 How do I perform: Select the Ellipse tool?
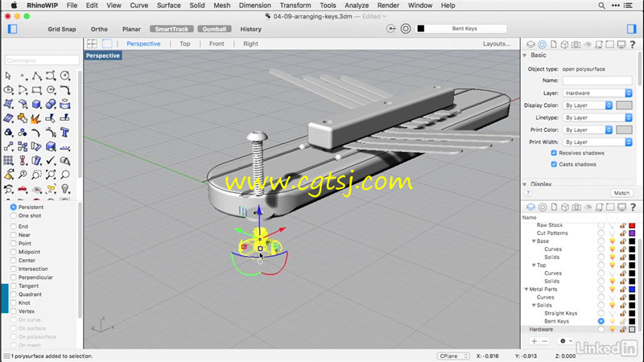pyautogui.click(x=8, y=90)
